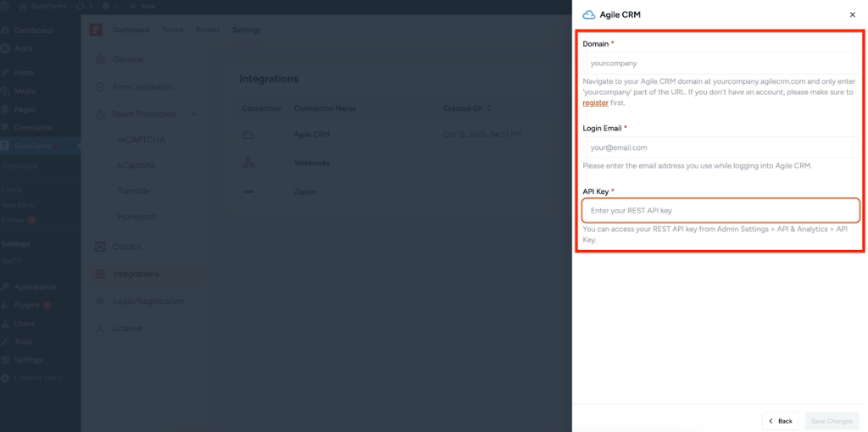
Task: Open reCAPTCHA settings
Action: tap(142, 140)
